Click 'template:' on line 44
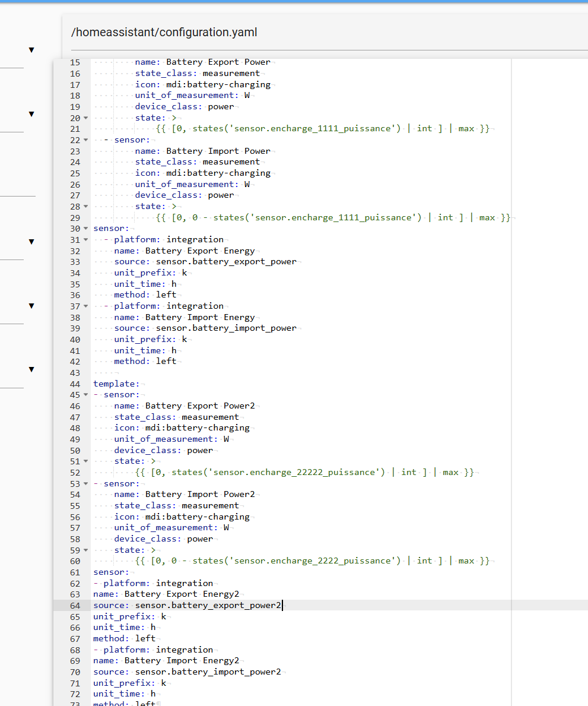588x706 pixels. click(x=116, y=384)
